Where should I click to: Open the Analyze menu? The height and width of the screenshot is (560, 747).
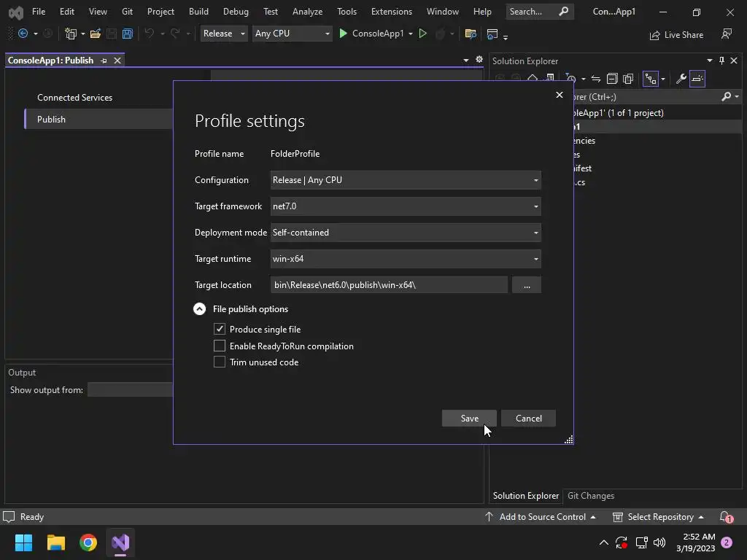[x=307, y=12]
